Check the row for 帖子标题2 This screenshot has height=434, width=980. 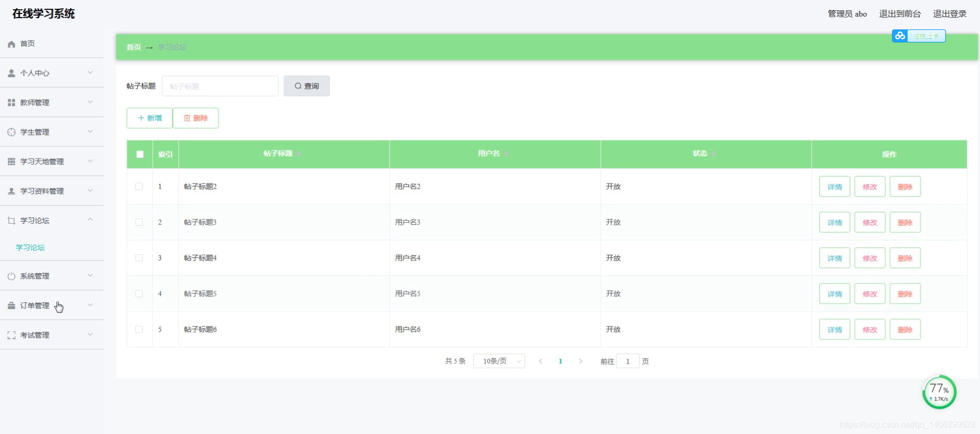coord(139,187)
